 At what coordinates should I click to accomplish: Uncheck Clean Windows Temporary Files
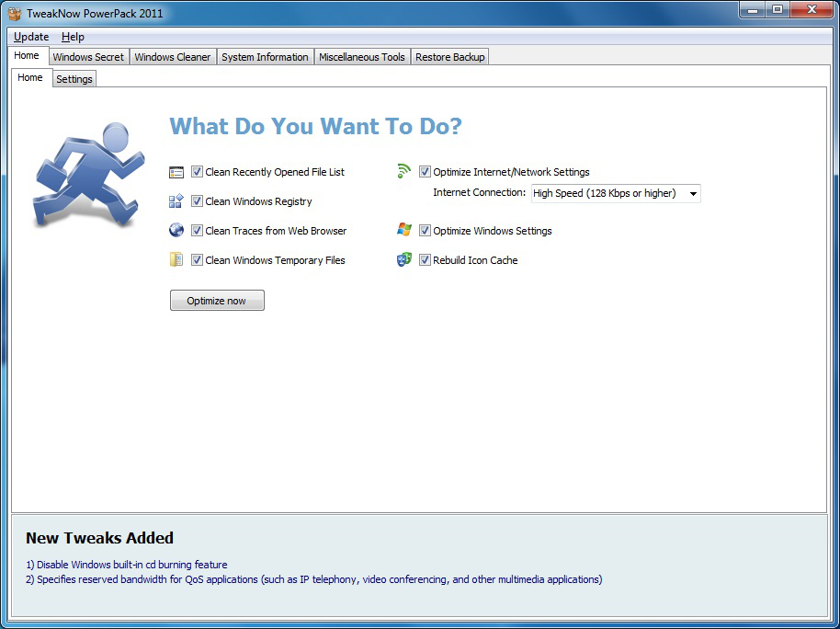click(197, 260)
